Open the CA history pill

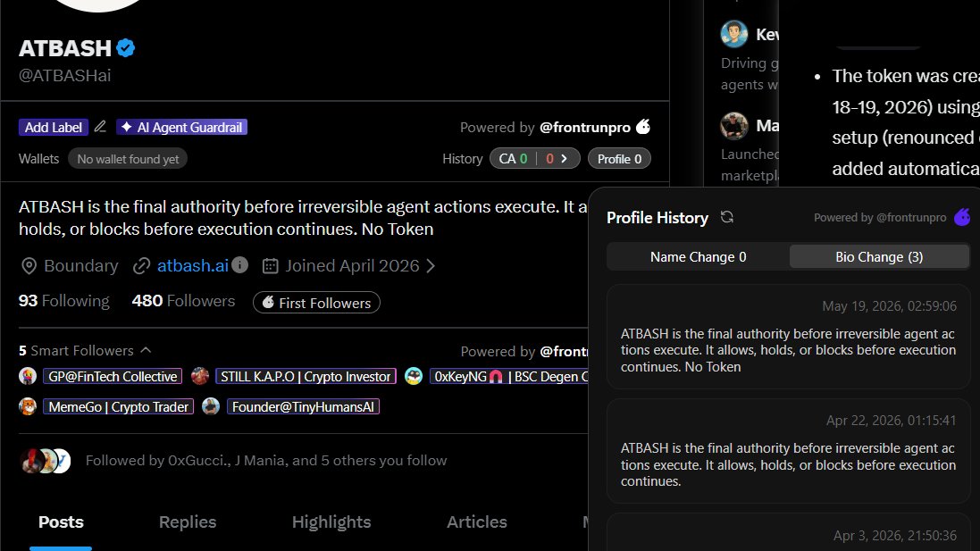(x=534, y=159)
